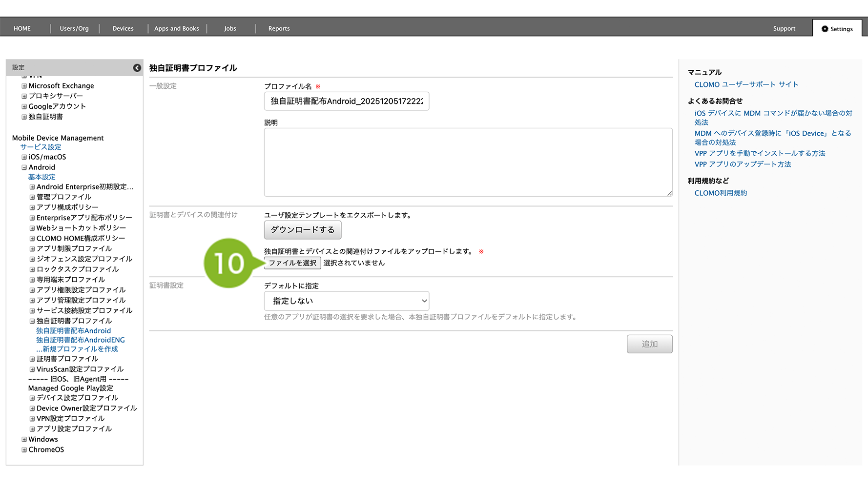Focus the プロファイル名 text field
Image resolution: width=868 pixels, height=488 pixels.
[x=346, y=102]
